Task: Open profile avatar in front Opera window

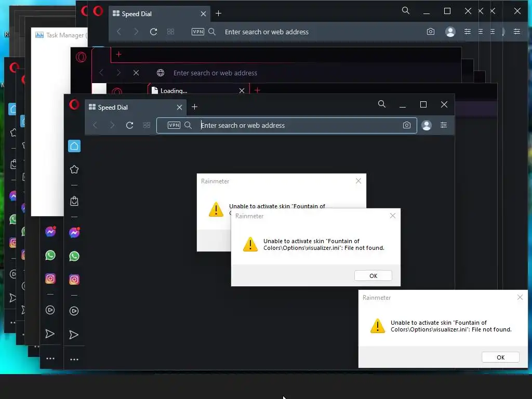Action: [x=427, y=125]
